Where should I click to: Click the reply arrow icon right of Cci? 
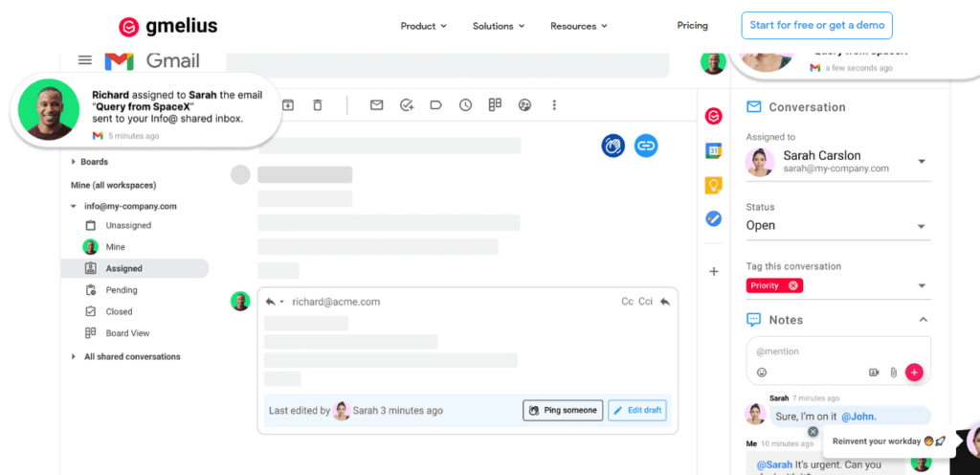point(665,302)
